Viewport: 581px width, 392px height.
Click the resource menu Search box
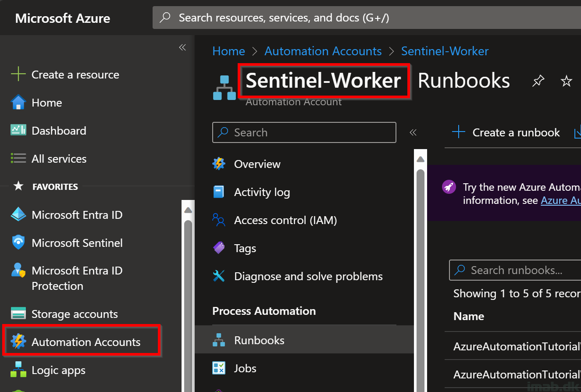[x=304, y=132]
